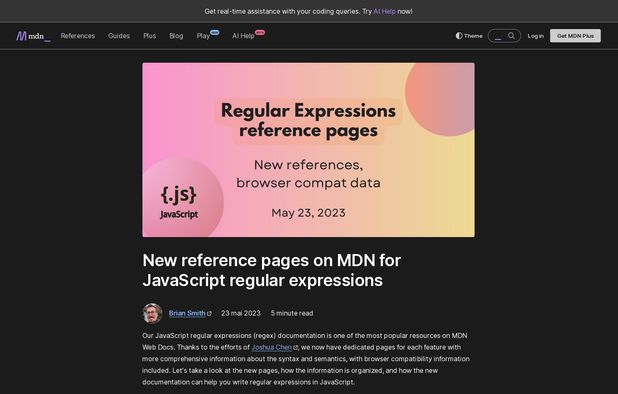Toggle the Theme switcher

(469, 36)
